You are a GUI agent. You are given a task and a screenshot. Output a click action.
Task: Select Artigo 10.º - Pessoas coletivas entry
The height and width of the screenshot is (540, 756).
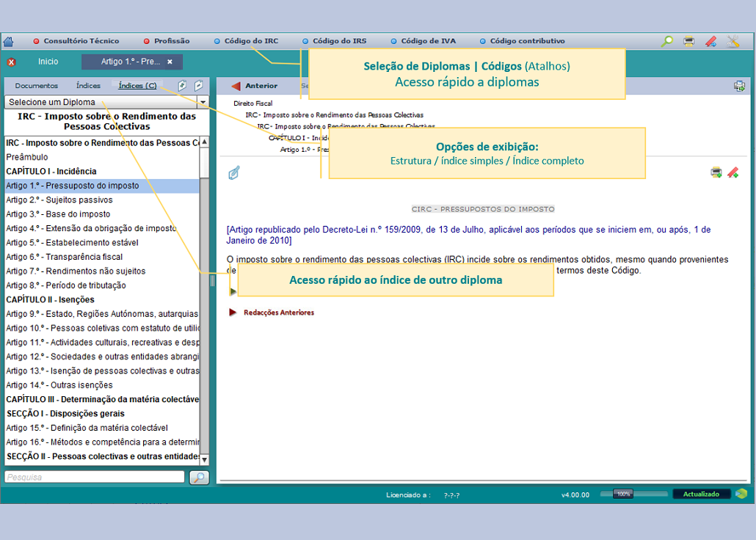[x=102, y=329]
